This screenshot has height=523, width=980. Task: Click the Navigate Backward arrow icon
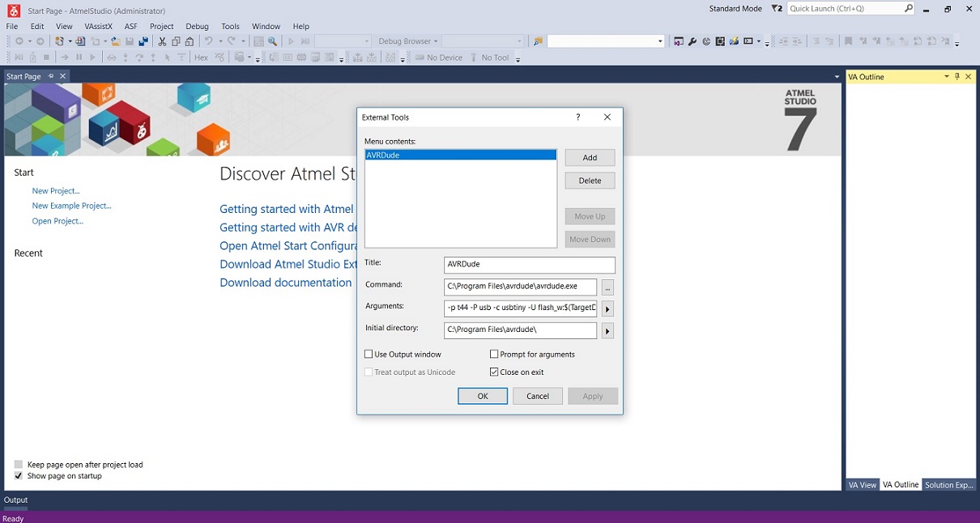click(x=19, y=41)
